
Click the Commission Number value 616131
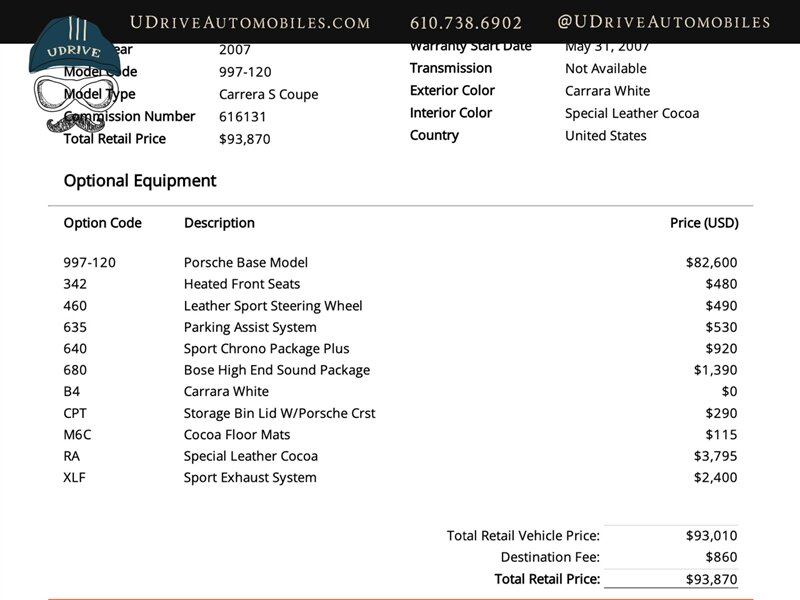click(x=243, y=117)
